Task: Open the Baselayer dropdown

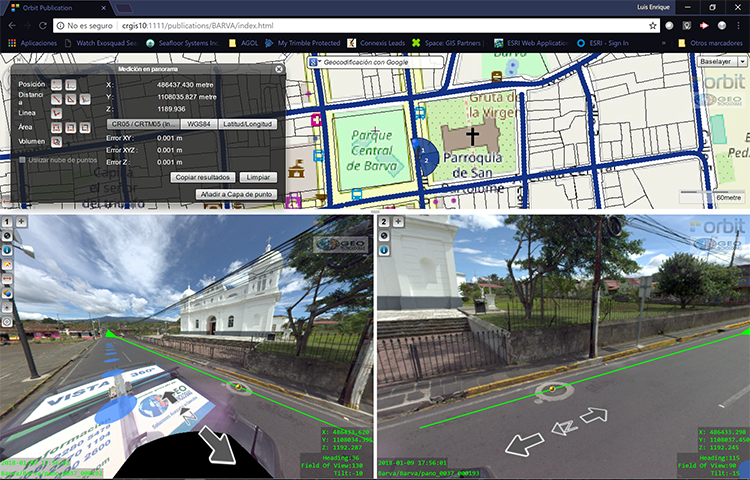Action: pyautogui.click(x=719, y=62)
